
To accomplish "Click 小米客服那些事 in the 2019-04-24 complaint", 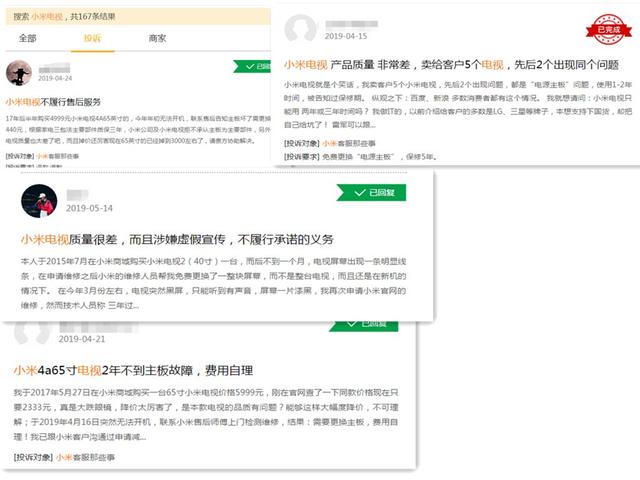I will click(58, 156).
